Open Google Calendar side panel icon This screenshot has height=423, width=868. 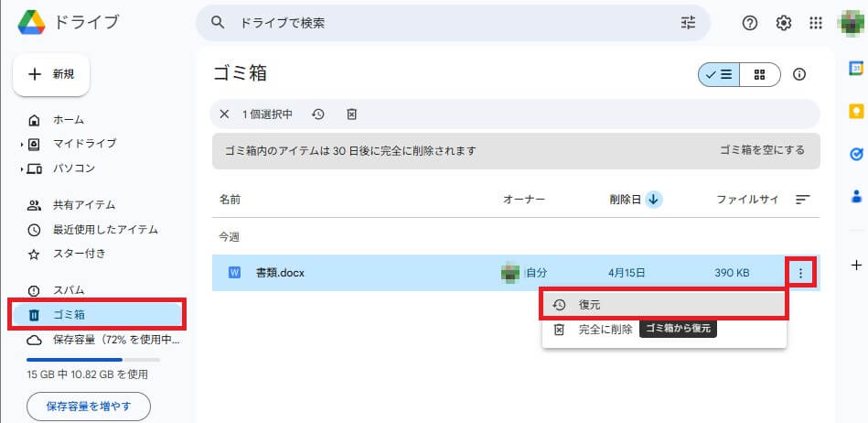coord(856,68)
